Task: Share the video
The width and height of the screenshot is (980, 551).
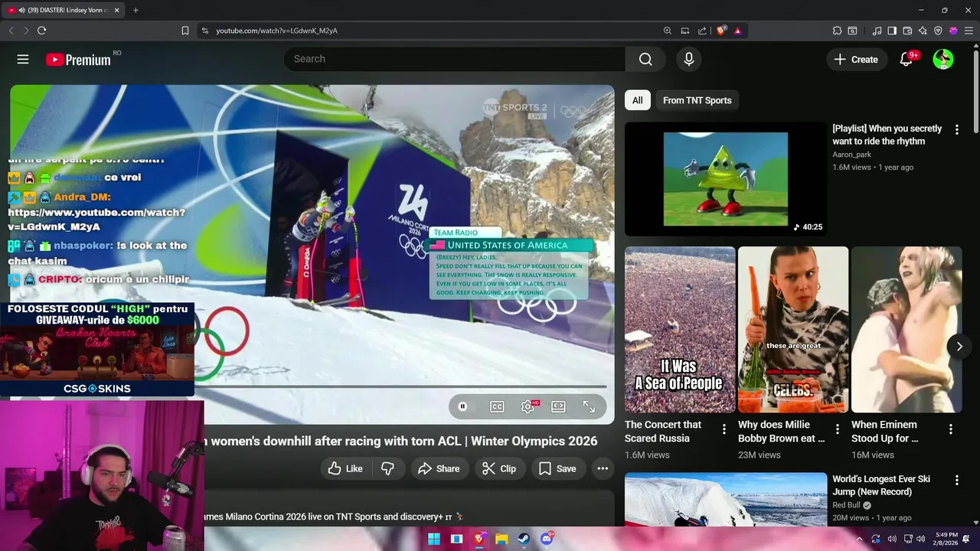Action: click(x=439, y=468)
